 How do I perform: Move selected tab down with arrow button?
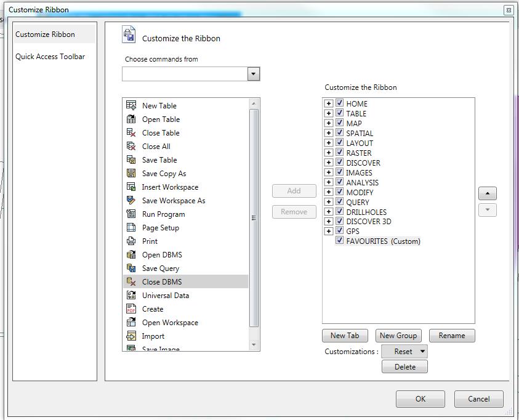point(487,210)
